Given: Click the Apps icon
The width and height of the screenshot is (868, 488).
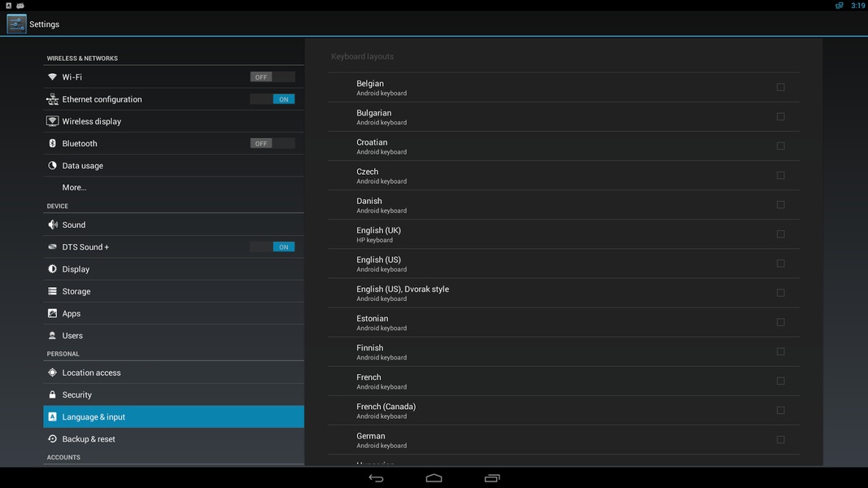Looking at the screenshot, I should click(x=52, y=313).
